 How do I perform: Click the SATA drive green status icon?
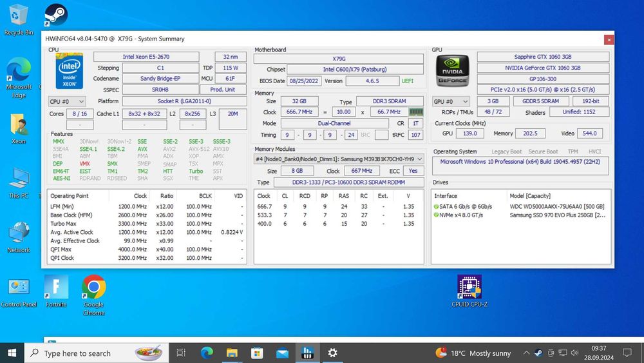tap(436, 207)
